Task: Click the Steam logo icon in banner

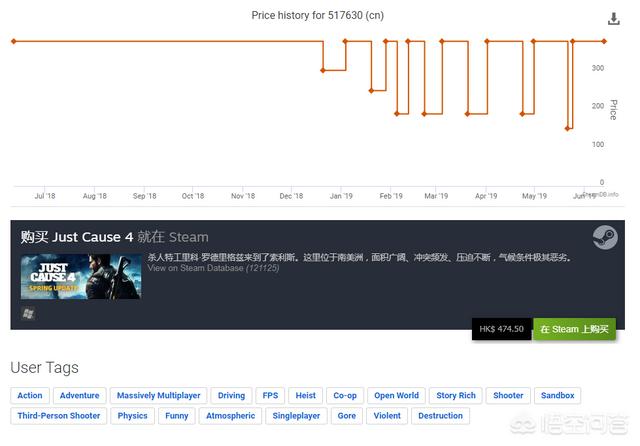Action: coord(605,237)
